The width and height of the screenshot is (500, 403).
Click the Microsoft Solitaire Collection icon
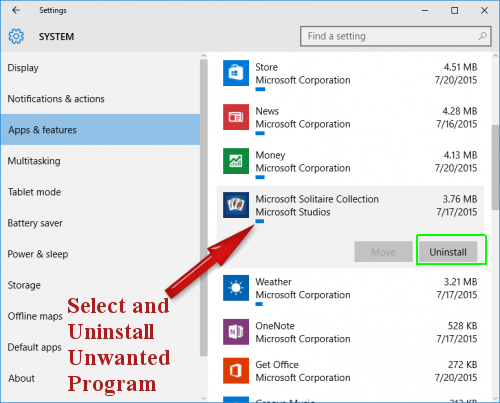(x=236, y=205)
